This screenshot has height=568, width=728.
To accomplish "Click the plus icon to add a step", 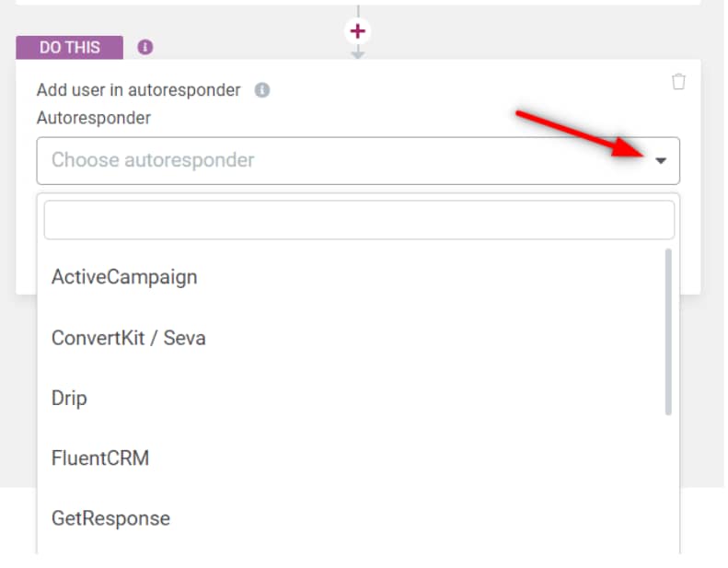I will [358, 32].
